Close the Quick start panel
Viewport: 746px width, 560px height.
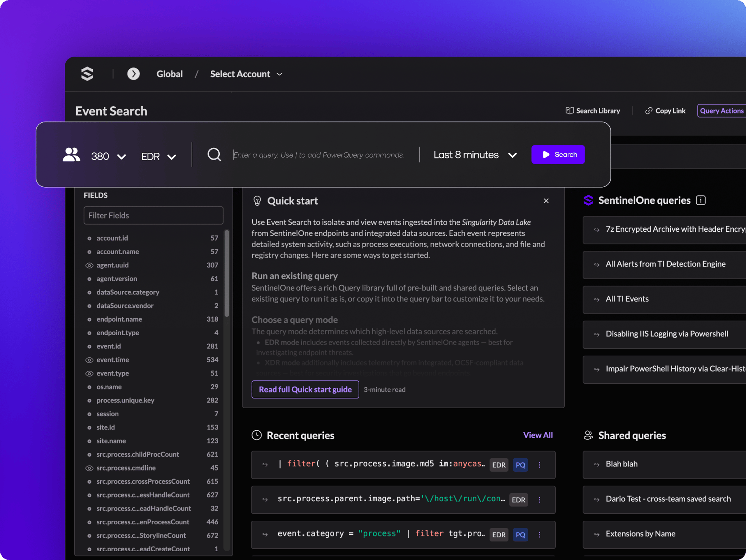click(x=546, y=201)
